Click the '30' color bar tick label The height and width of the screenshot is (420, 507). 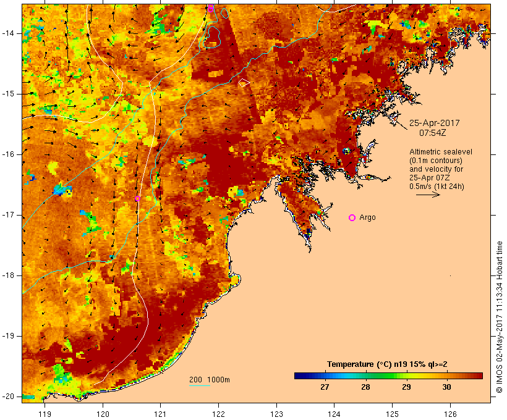click(x=446, y=387)
